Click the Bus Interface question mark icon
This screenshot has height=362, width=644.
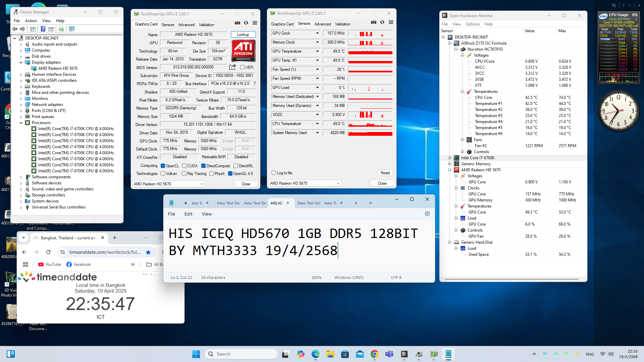(255, 83)
